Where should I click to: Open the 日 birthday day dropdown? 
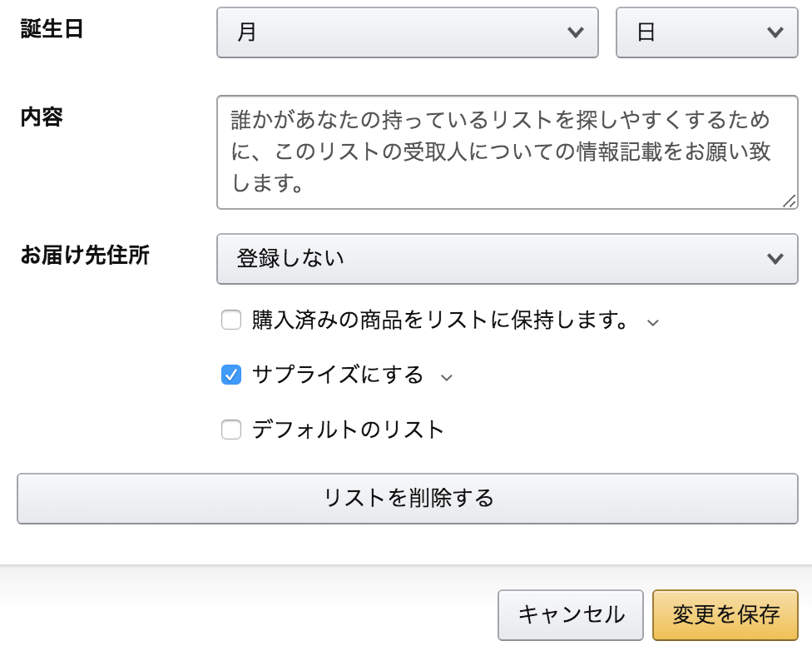tap(707, 32)
